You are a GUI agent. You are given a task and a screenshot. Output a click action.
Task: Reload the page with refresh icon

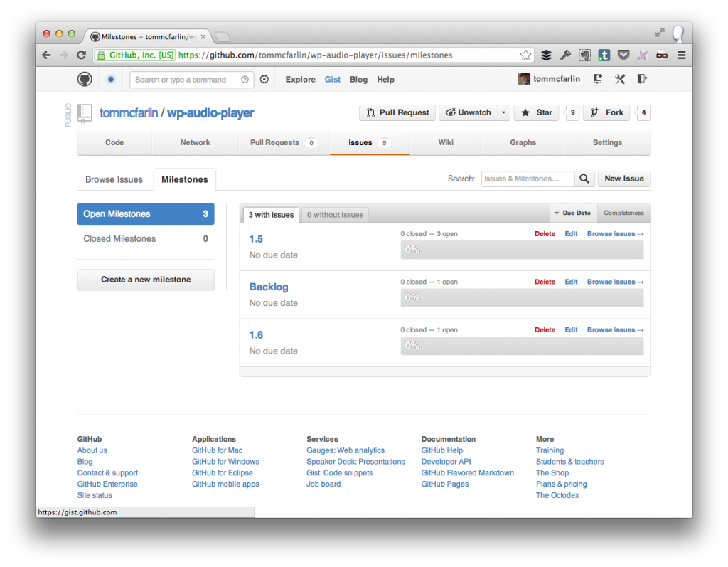(81, 55)
